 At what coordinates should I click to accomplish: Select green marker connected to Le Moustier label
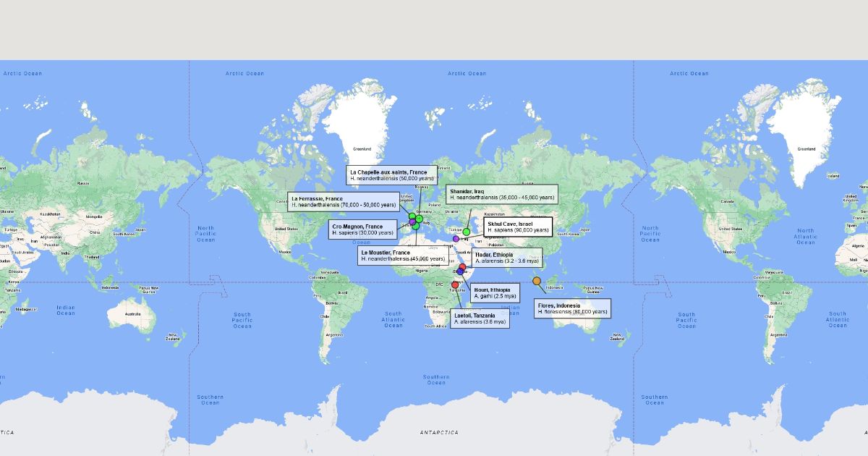416,227
